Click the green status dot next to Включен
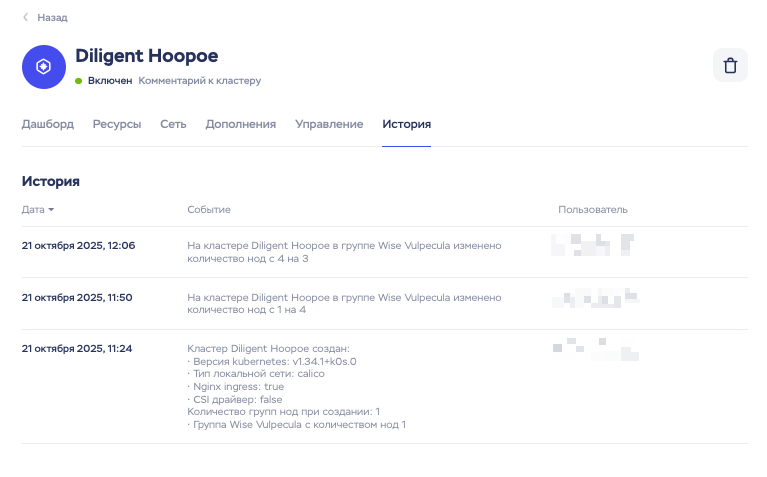 (78, 81)
